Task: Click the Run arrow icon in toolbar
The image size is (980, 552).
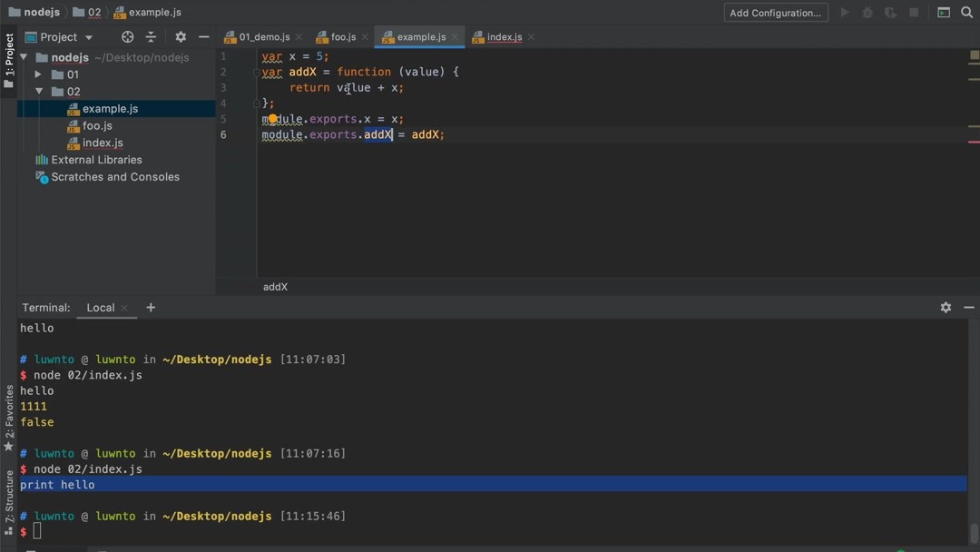Action: coord(845,13)
